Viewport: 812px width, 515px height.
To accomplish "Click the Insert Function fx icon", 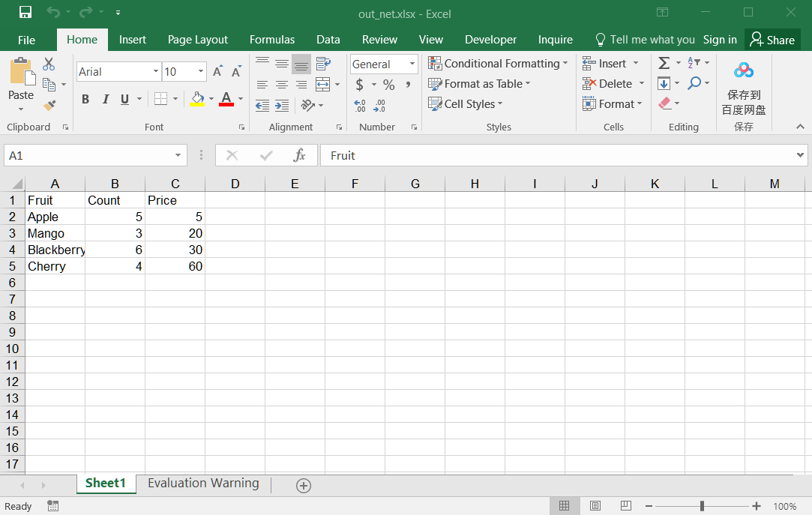I will (x=299, y=155).
